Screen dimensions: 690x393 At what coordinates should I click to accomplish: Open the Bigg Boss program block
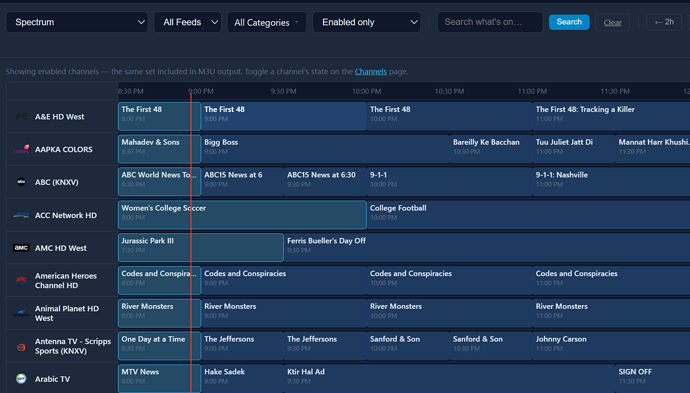click(x=325, y=149)
